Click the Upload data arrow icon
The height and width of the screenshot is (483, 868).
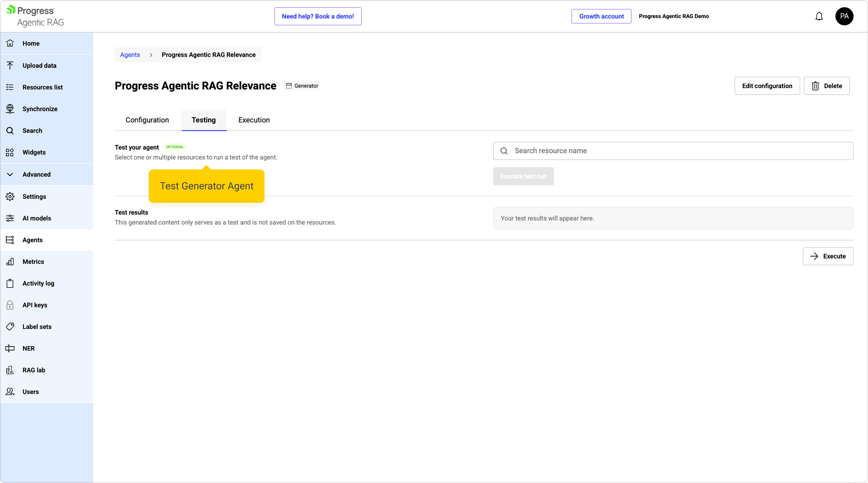(10, 66)
